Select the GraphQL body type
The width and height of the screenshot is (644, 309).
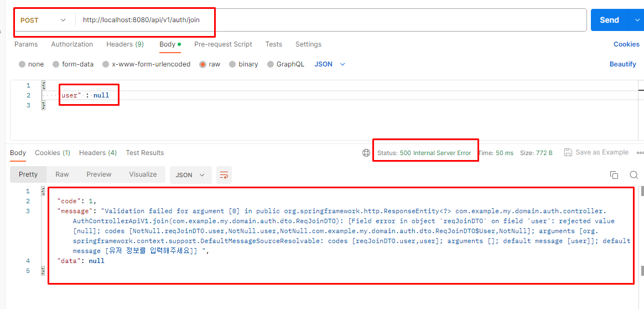pos(286,64)
